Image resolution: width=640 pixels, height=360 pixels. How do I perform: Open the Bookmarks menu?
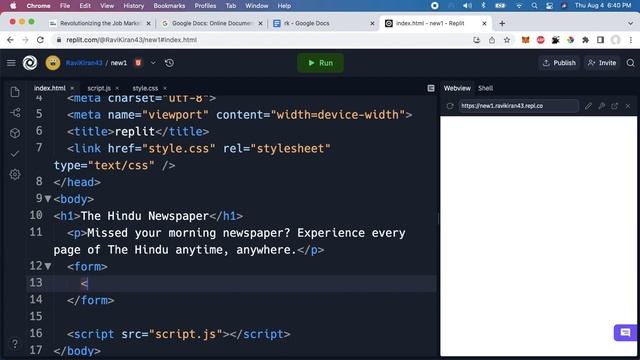pos(169,6)
